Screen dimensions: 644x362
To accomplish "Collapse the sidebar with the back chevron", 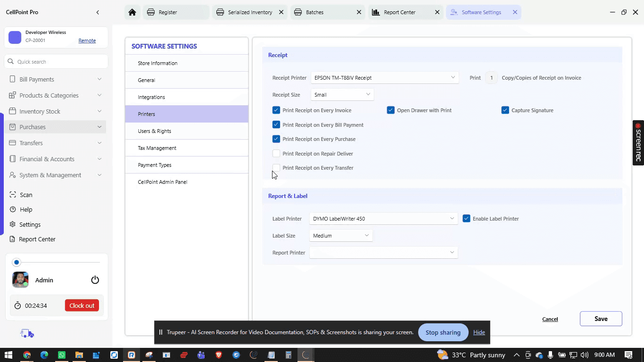I will coord(98,12).
